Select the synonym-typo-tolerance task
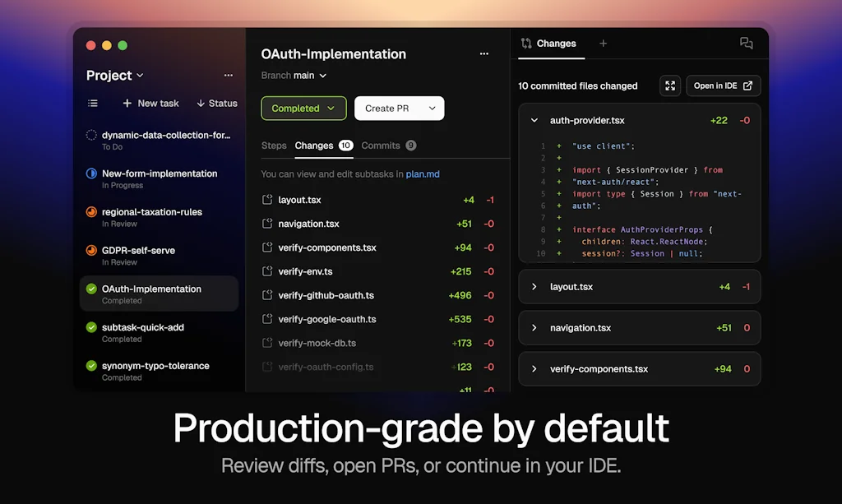 coord(159,372)
